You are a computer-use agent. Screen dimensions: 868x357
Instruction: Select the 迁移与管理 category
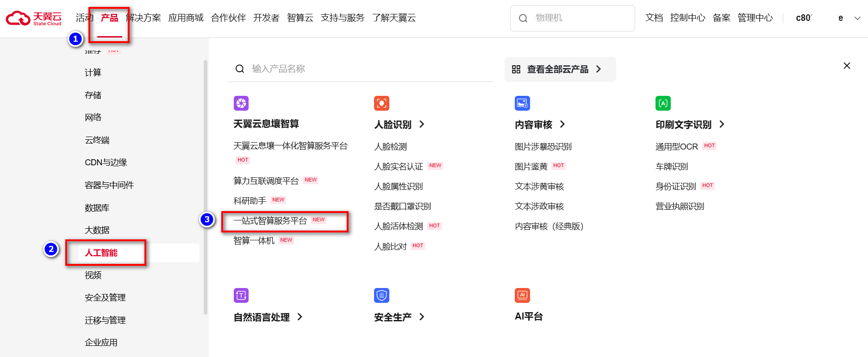tap(105, 320)
